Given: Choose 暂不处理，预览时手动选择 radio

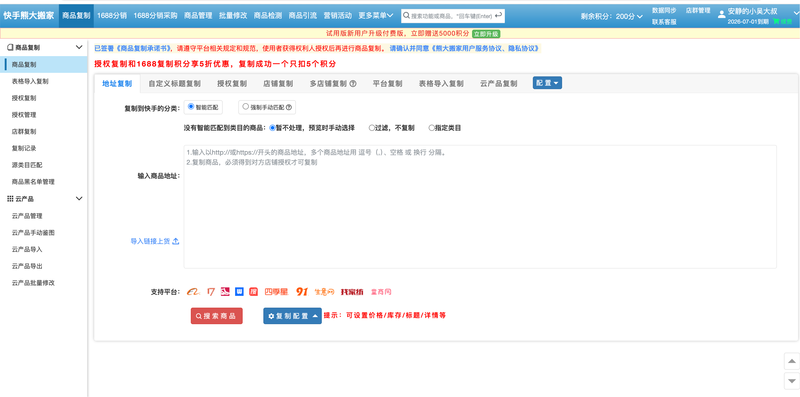Looking at the screenshot, I should pos(272,128).
